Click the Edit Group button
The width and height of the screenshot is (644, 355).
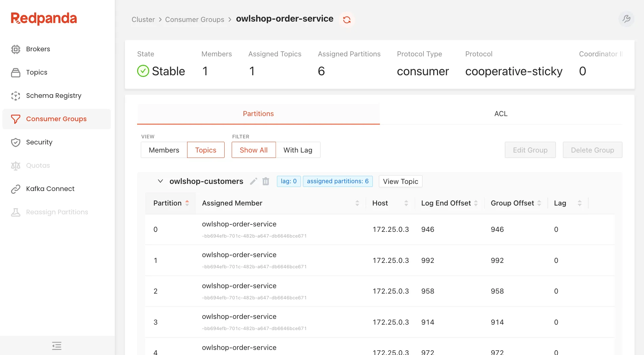(530, 150)
